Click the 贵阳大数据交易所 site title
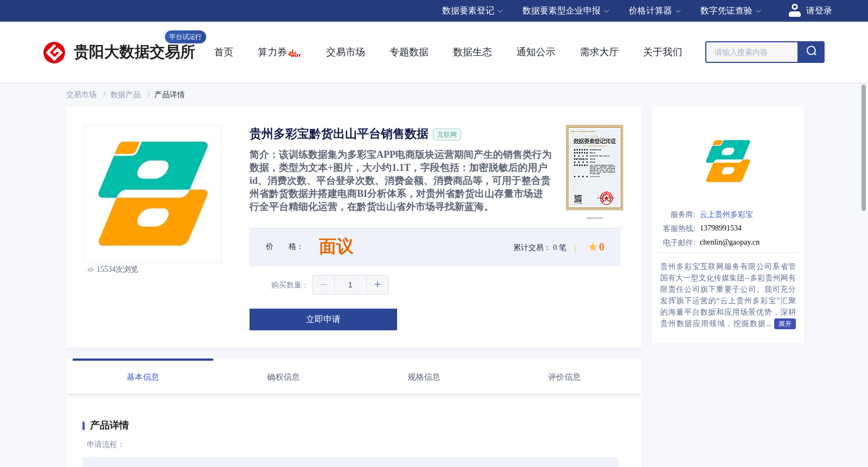868x467 pixels. click(134, 52)
